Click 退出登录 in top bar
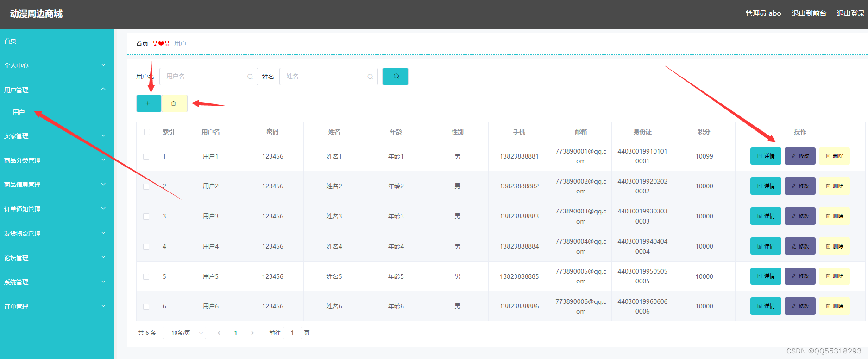The image size is (868, 359). pos(850,13)
